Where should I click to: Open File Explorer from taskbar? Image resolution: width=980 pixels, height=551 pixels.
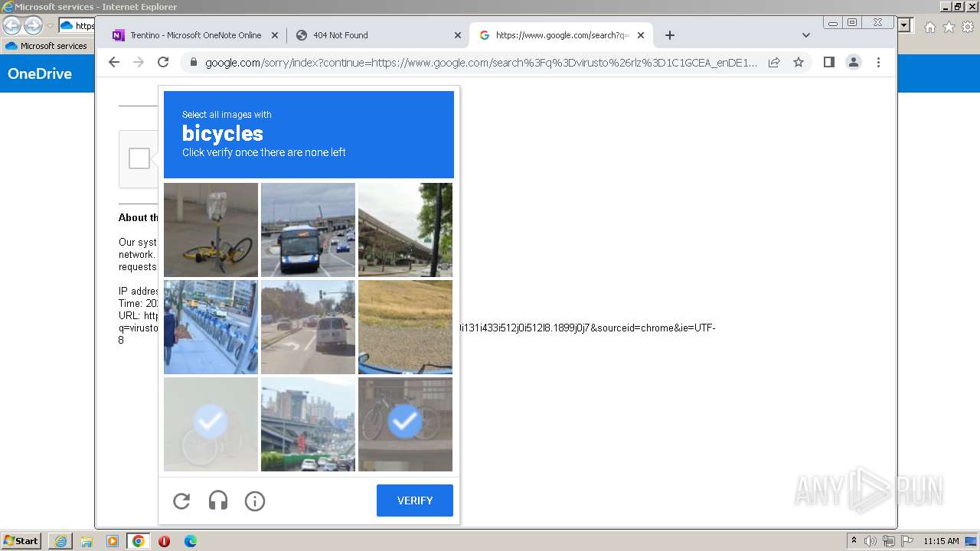point(87,541)
